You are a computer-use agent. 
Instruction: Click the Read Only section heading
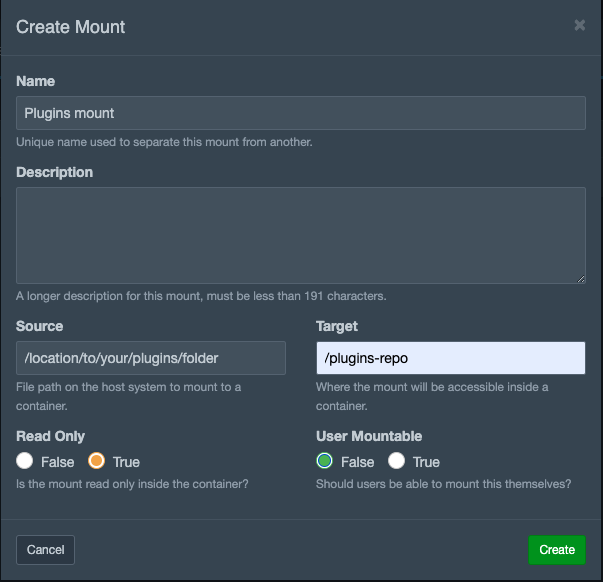[50, 436]
